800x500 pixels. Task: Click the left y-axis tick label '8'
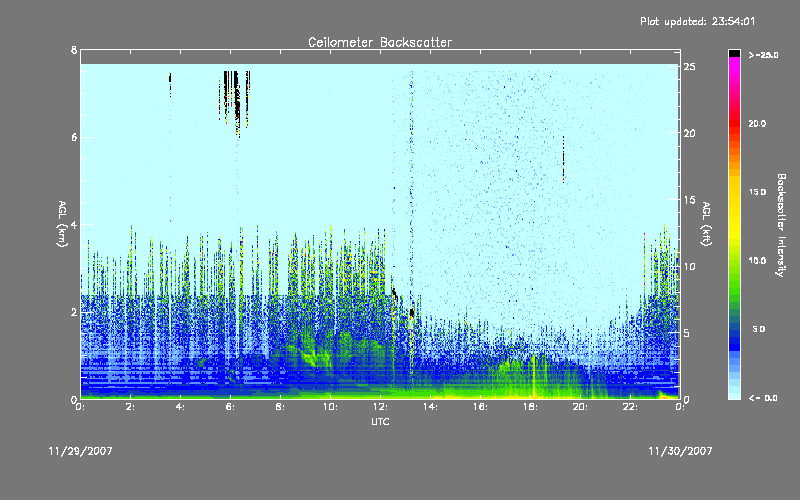[74, 50]
